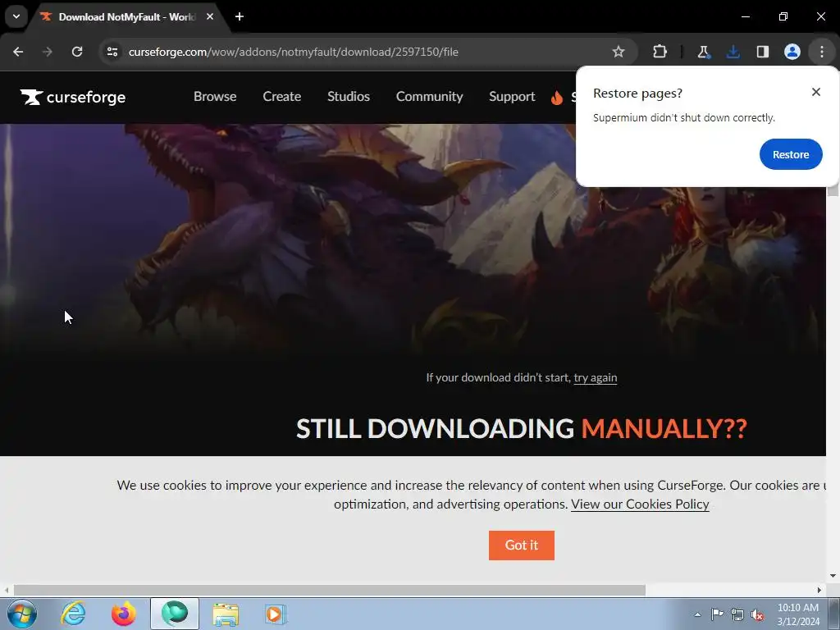Accept cookies with Got it button
Image resolution: width=840 pixels, height=630 pixels.
click(521, 546)
